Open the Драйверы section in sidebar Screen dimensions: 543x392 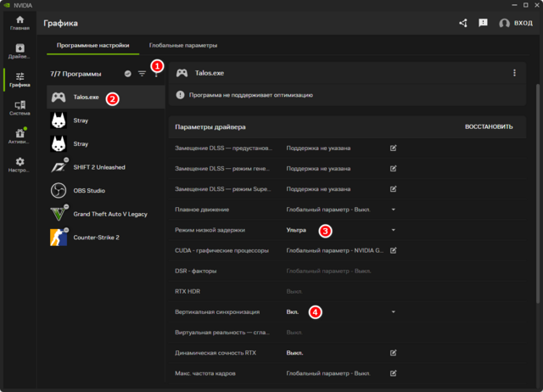[20, 51]
